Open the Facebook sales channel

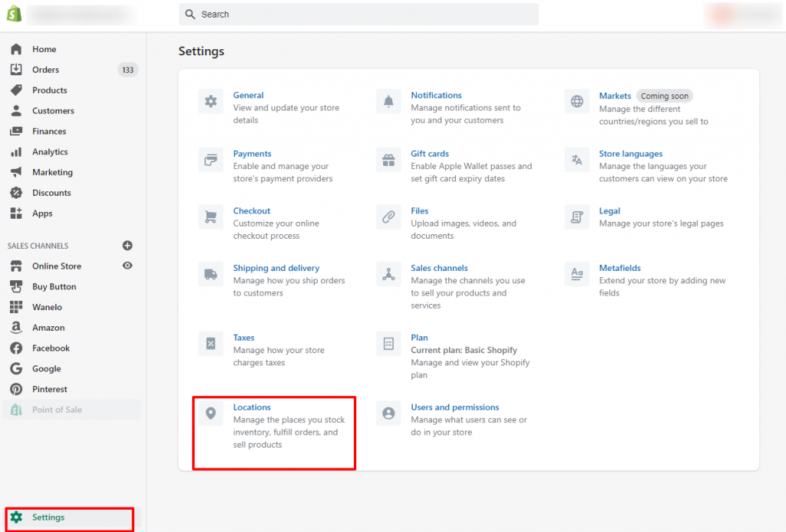tap(17, 348)
